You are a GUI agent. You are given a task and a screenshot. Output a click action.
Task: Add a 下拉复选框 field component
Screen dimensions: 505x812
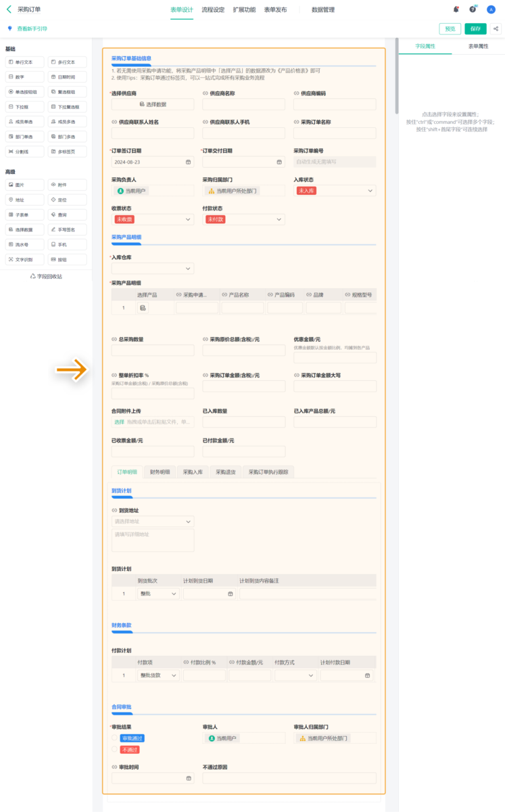coord(68,106)
